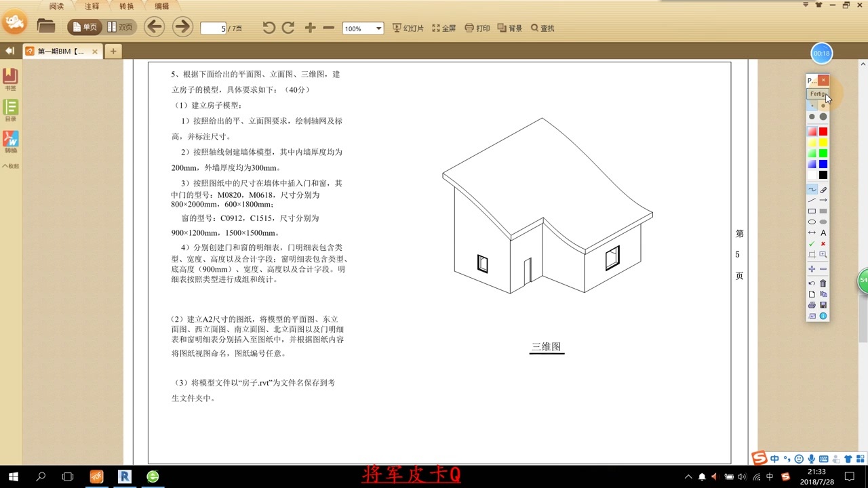Screen dimensions: 868x488
Task: Select the magnifier zoom tool
Action: pos(823,255)
